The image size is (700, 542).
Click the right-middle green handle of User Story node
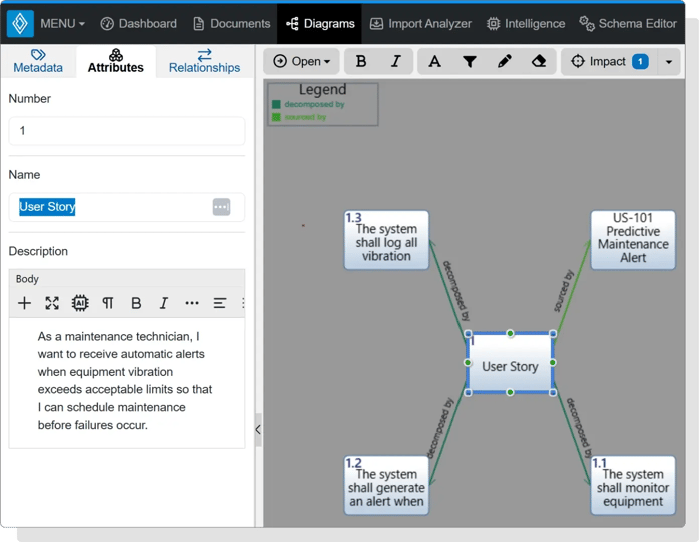[x=553, y=363]
